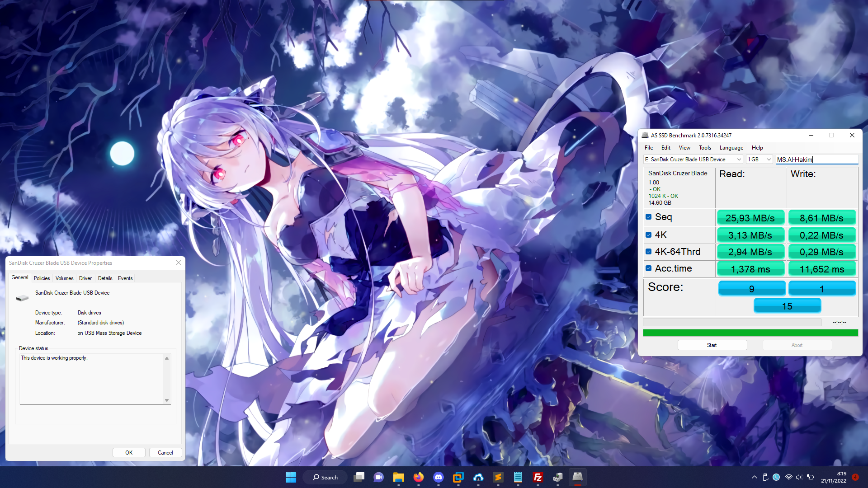Open the Tools menu in AS SSD
This screenshot has width=868, height=488.
coord(705,148)
